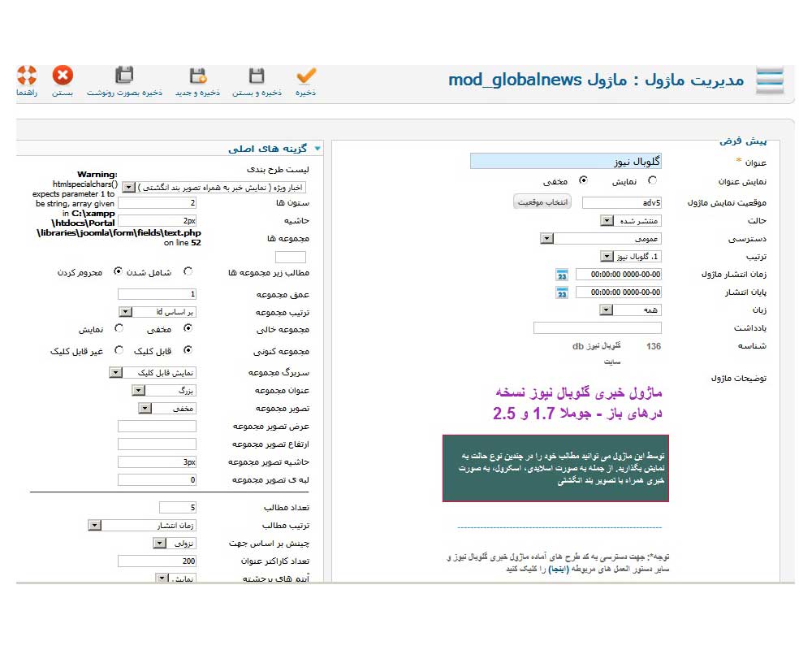This screenshot has height=650, width=812.
Task: Open the Access (دسترسی) dropdown showing عمومی
Action: tap(546, 238)
